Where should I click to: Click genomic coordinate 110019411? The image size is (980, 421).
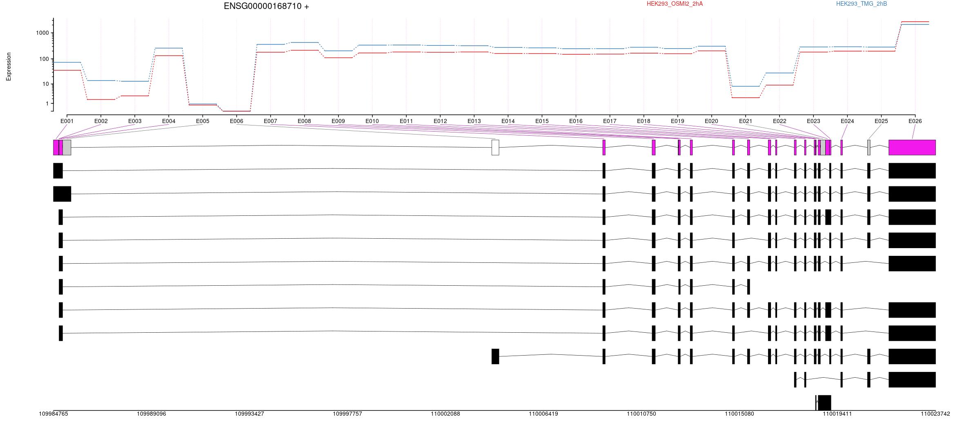tap(837, 414)
